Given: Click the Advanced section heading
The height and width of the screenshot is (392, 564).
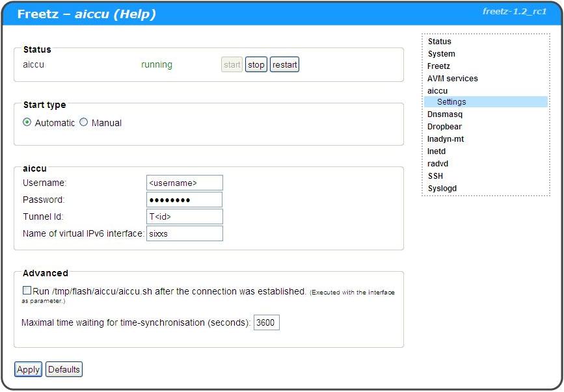Looking at the screenshot, I should 46,273.
